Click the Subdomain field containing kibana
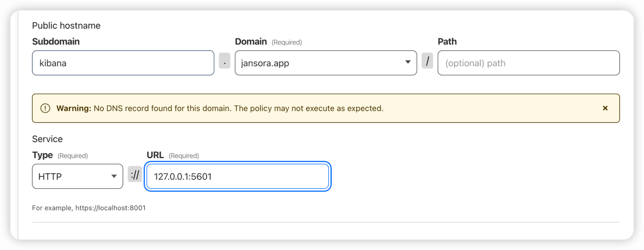The image size is (644, 250). pyautogui.click(x=123, y=63)
